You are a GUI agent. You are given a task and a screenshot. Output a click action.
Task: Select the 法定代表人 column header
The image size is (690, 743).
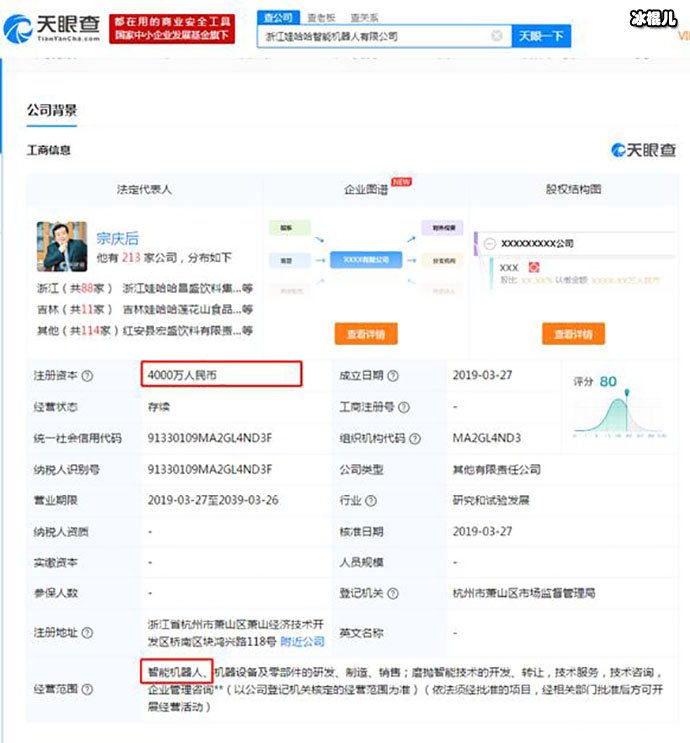click(x=144, y=190)
